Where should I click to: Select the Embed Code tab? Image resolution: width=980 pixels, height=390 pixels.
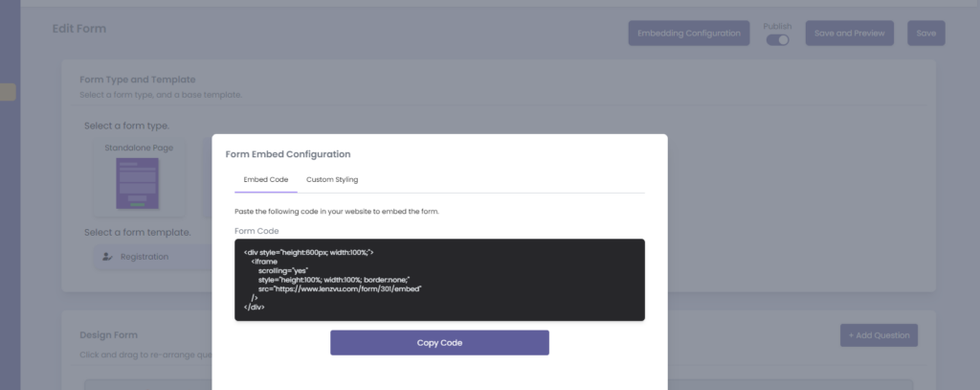265,179
